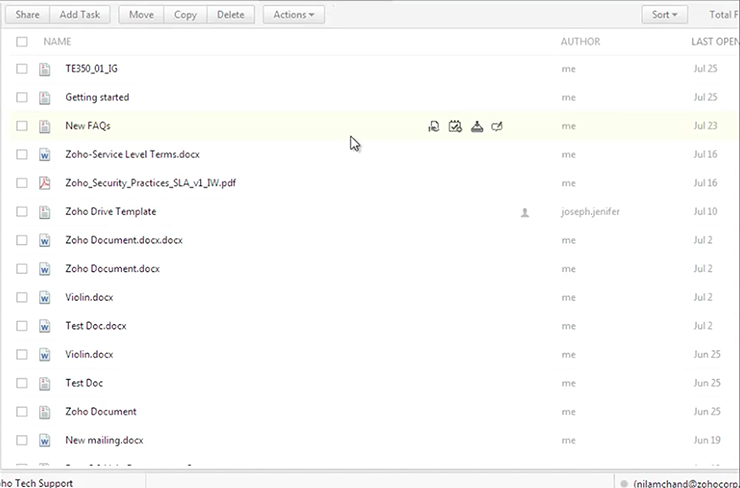The width and height of the screenshot is (740, 488).
Task: Click the Jun 19 date of New mailing.docx
Action: pyautogui.click(x=707, y=440)
